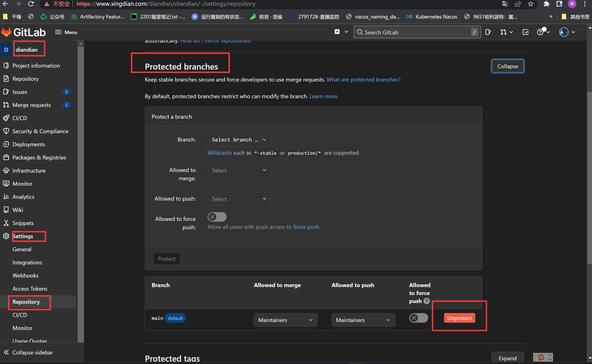Open Infrastructure in the sidebar
This screenshot has width=592, height=364.
[x=29, y=170]
